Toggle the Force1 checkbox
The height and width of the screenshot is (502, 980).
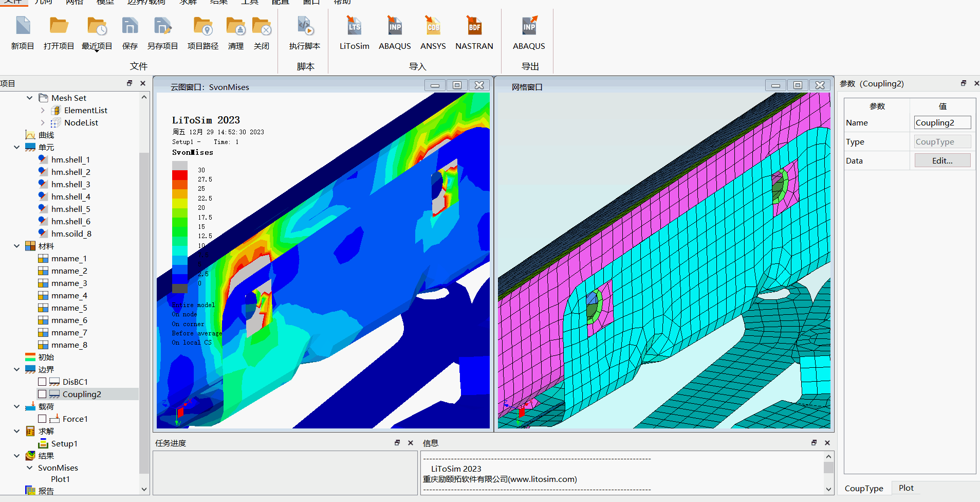point(42,419)
